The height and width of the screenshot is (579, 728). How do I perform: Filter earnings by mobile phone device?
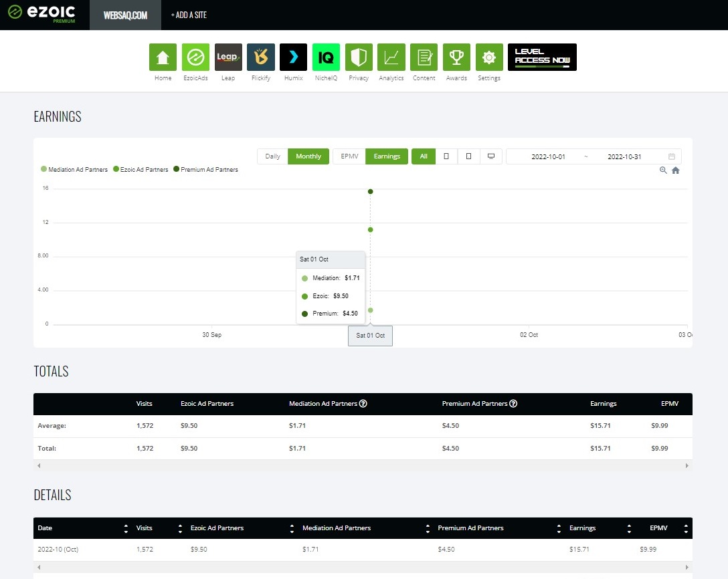coord(446,156)
